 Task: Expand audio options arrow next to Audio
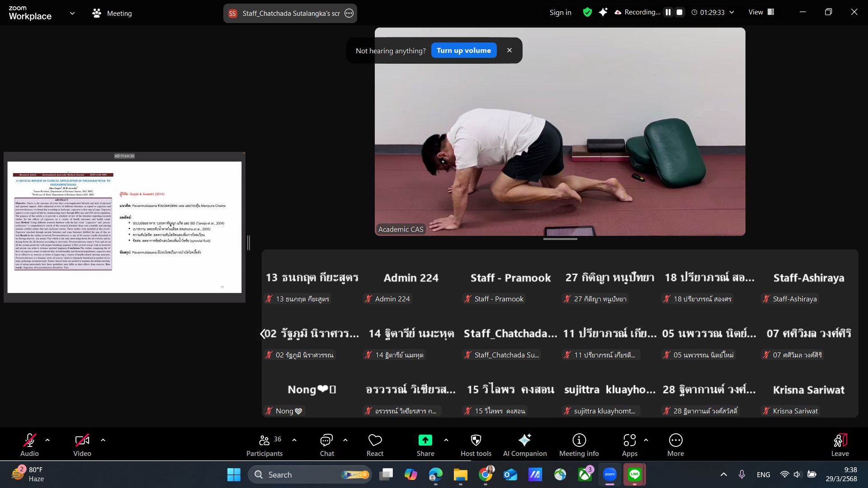click(47, 440)
